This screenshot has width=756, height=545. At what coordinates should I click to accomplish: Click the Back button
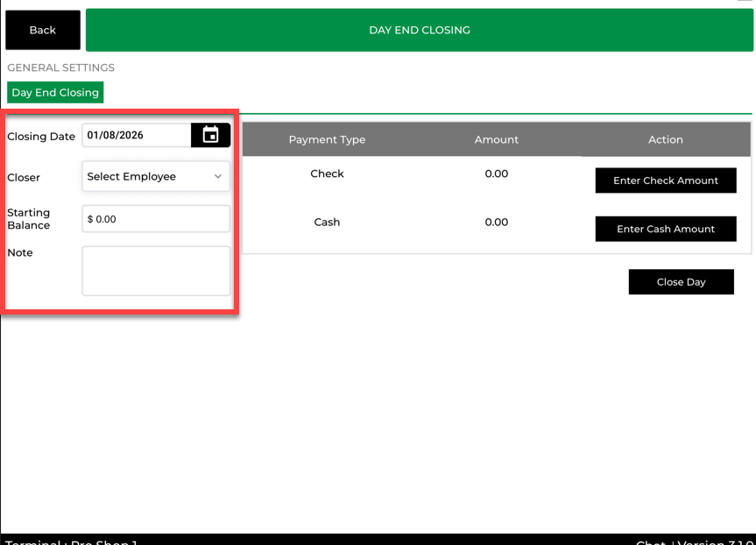pyautogui.click(x=43, y=30)
